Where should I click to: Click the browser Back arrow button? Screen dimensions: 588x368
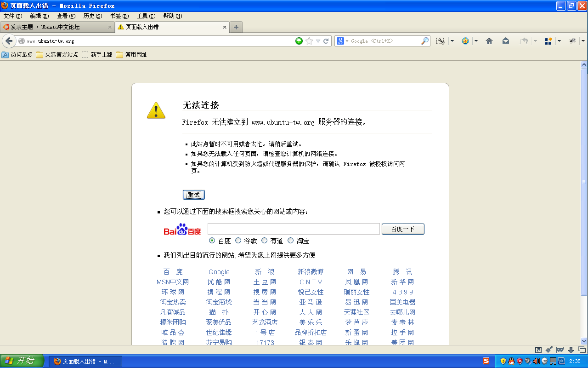pos(8,41)
